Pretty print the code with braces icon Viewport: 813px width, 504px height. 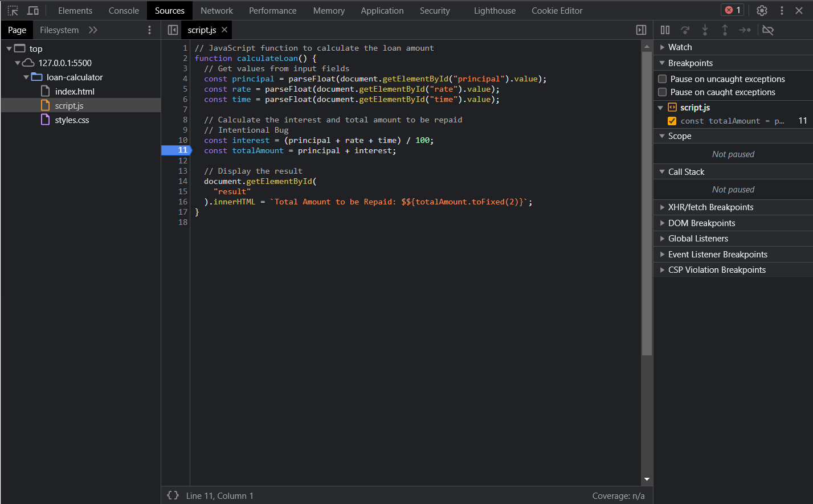point(173,495)
